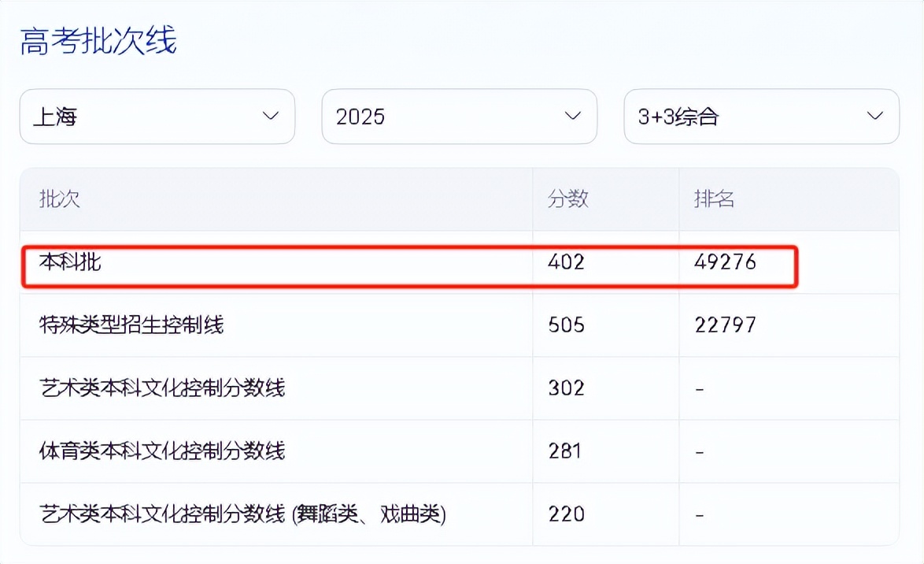Click the 高考批次线 page title
924x564 pixels.
click(x=99, y=43)
